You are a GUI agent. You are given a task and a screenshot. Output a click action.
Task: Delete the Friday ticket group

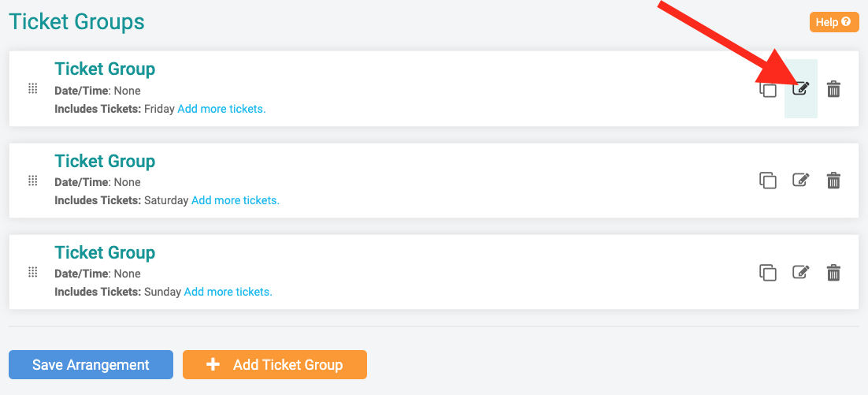click(x=833, y=89)
